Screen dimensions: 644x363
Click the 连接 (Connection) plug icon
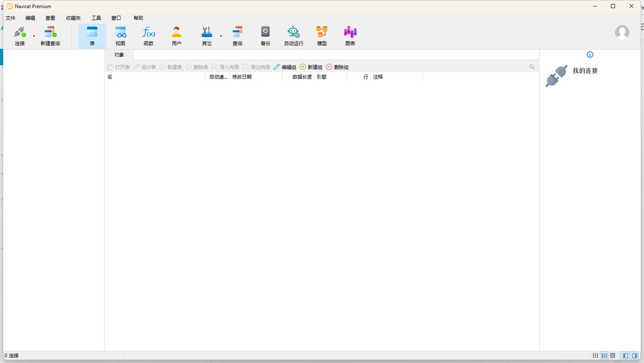[x=19, y=32]
